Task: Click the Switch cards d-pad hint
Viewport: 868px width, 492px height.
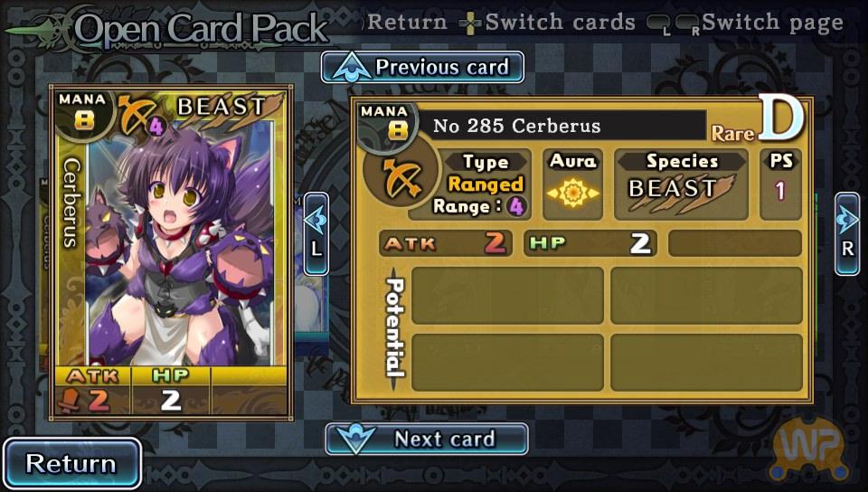Action: click(x=547, y=23)
